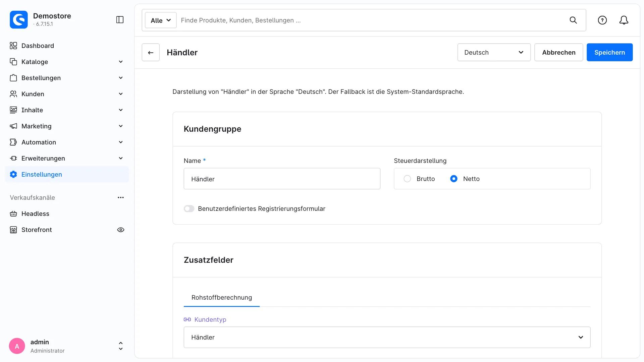Click the Kundentyp field label link
The width and height of the screenshot is (644, 362).
point(210,319)
